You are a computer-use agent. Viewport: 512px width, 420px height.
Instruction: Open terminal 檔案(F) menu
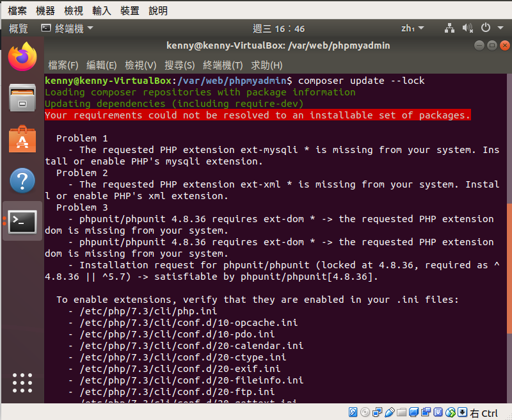point(63,65)
